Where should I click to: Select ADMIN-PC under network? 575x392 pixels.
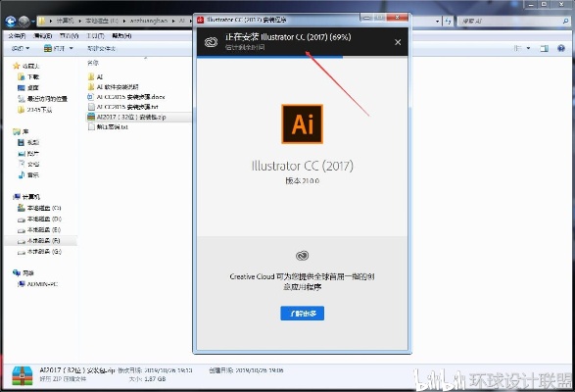[38, 284]
